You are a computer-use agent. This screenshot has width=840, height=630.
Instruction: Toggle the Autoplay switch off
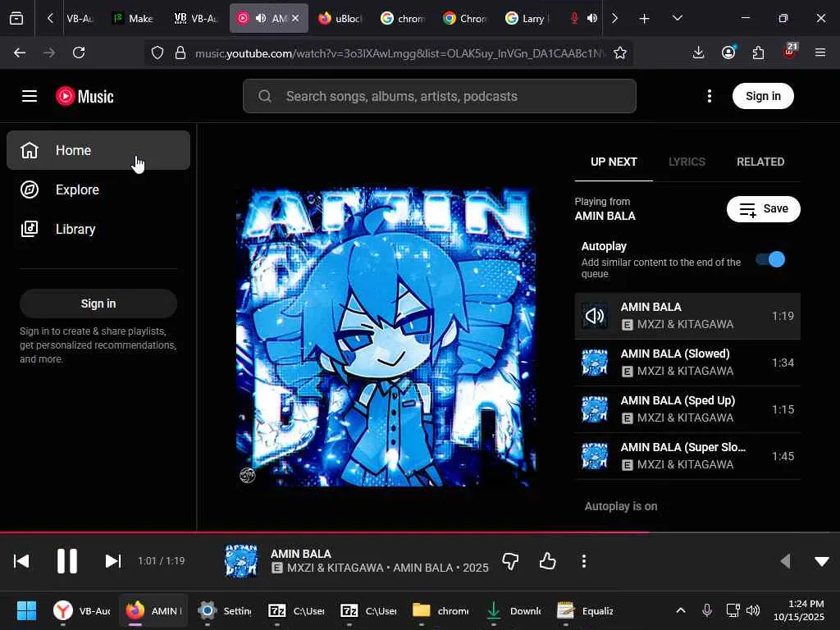pyautogui.click(x=770, y=260)
